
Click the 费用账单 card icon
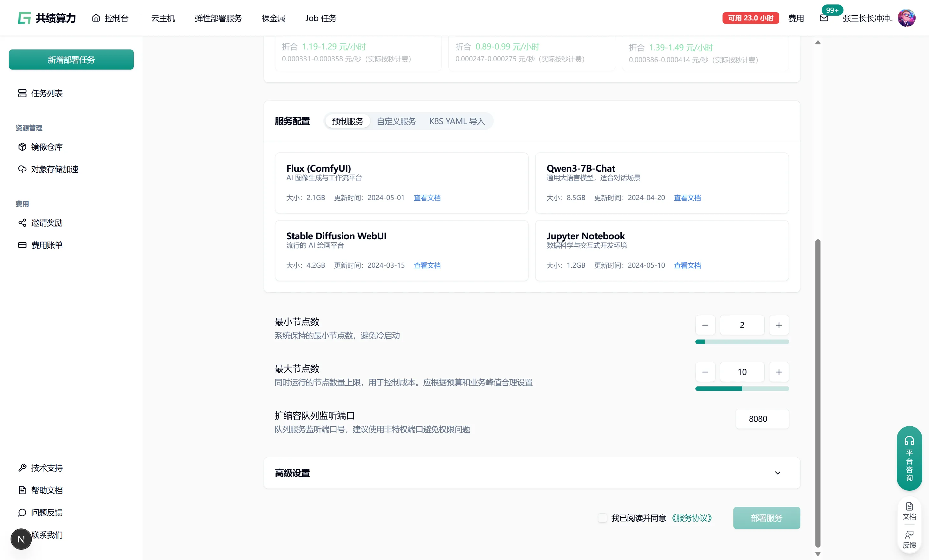click(x=22, y=245)
